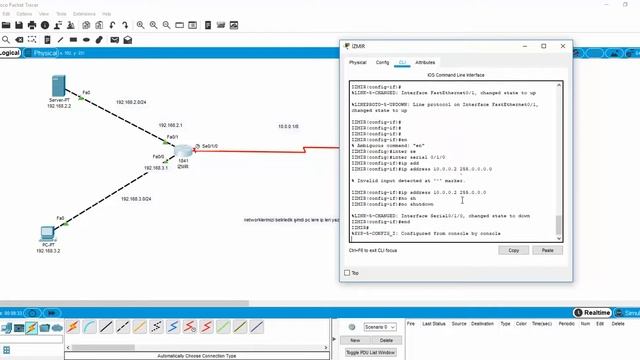
Task: Select the Inspect magnifier tool
Action: tap(6, 40)
